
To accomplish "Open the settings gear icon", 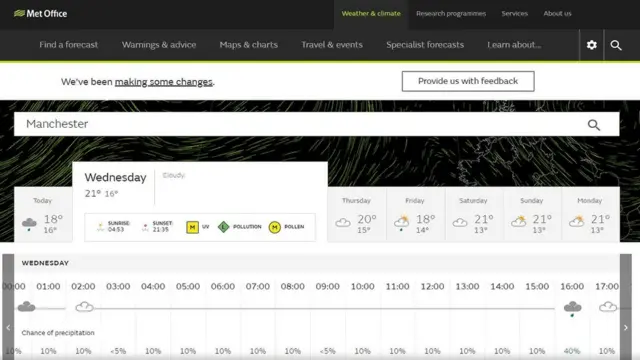I will (x=591, y=45).
